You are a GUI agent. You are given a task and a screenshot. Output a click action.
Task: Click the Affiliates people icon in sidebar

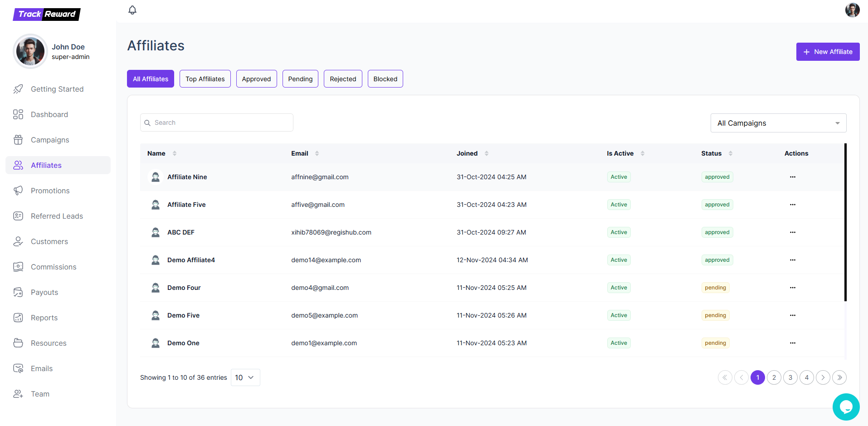coord(18,165)
